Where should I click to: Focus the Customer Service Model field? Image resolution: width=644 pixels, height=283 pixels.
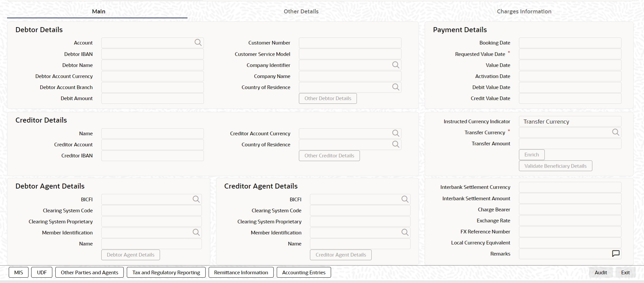click(x=350, y=54)
